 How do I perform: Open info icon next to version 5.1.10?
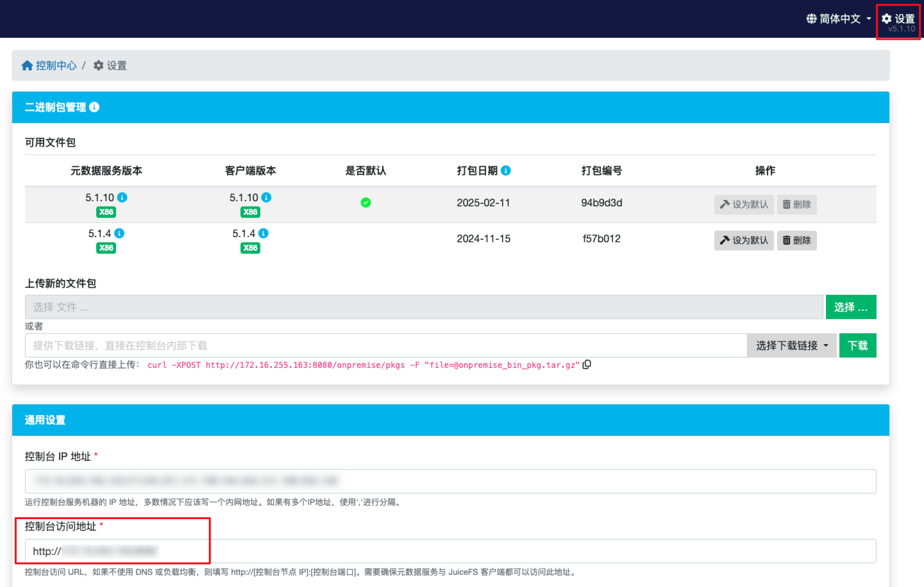pos(122,197)
